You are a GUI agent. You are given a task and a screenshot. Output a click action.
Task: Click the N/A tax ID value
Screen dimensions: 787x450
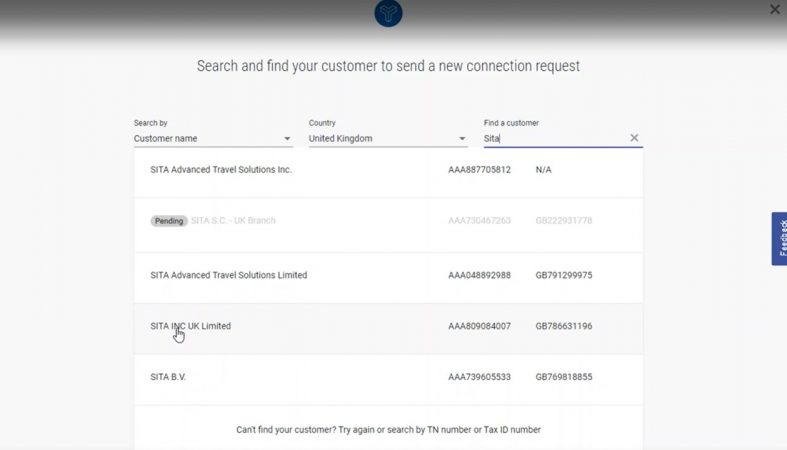click(x=544, y=170)
